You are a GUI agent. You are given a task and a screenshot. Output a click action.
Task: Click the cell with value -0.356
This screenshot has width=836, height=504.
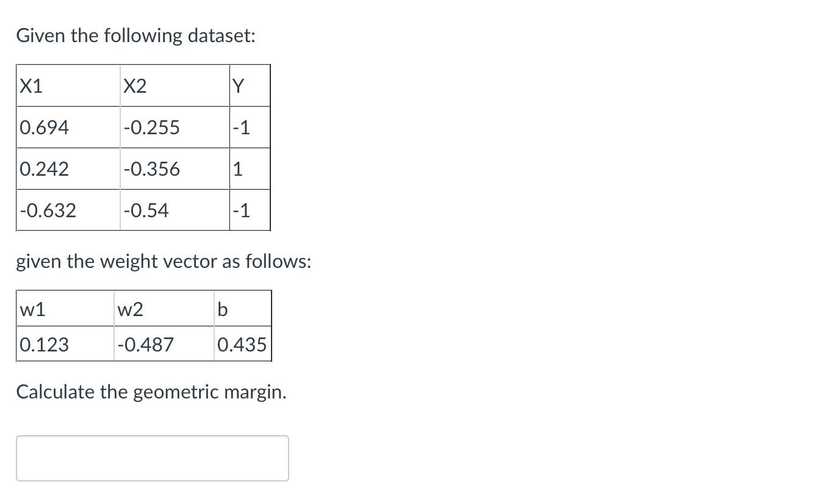[175, 169]
